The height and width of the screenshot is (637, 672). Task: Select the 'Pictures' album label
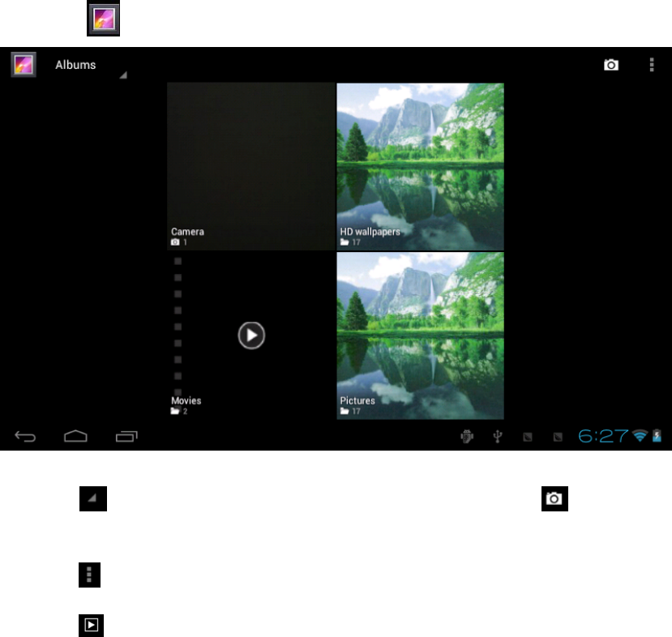pyautogui.click(x=357, y=401)
